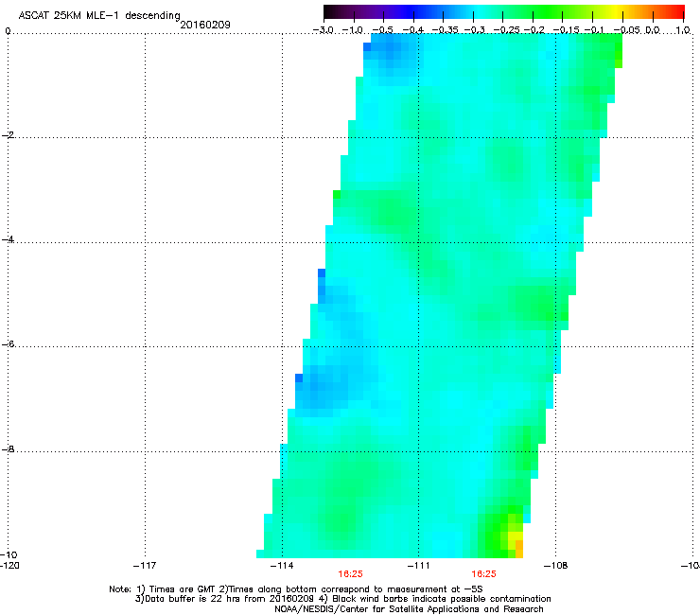
Task: Click the -3.0 color scale label
Action: point(324,30)
